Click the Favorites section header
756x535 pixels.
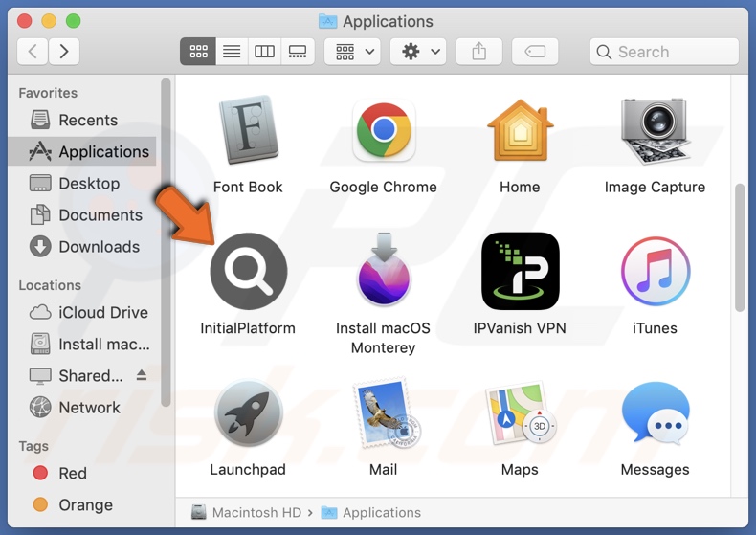tap(48, 93)
